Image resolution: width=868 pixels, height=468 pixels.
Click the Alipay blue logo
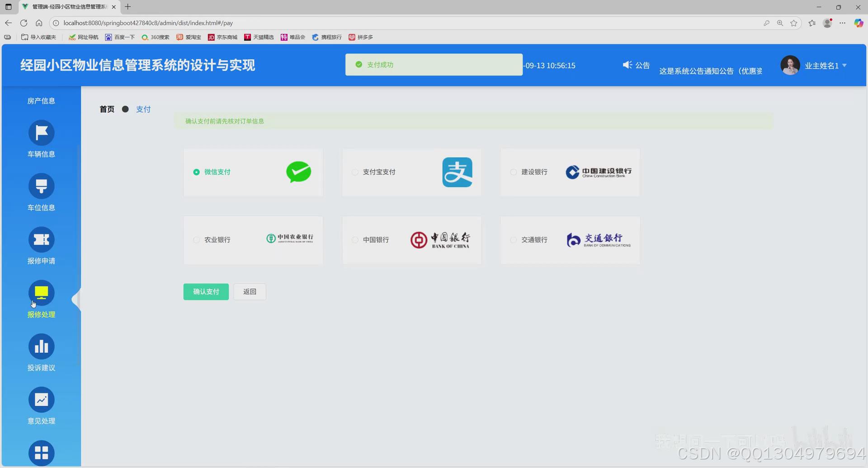tap(457, 172)
